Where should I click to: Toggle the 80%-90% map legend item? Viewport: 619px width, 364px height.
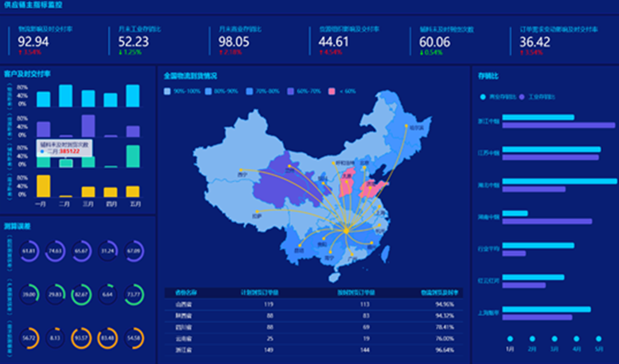[x=222, y=91]
